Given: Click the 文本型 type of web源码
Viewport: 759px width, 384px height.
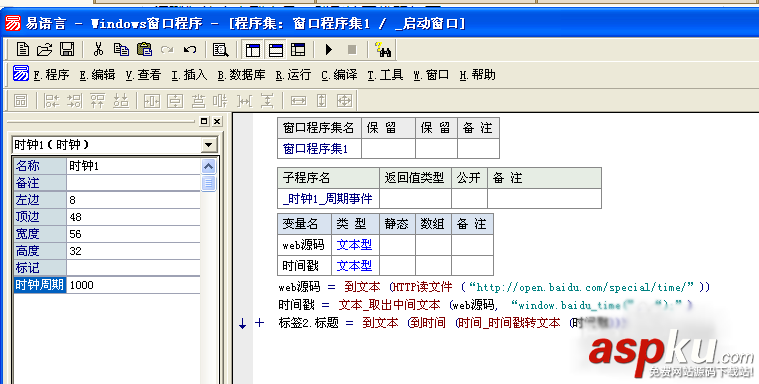Looking at the screenshot, I should (x=354, y=245).
